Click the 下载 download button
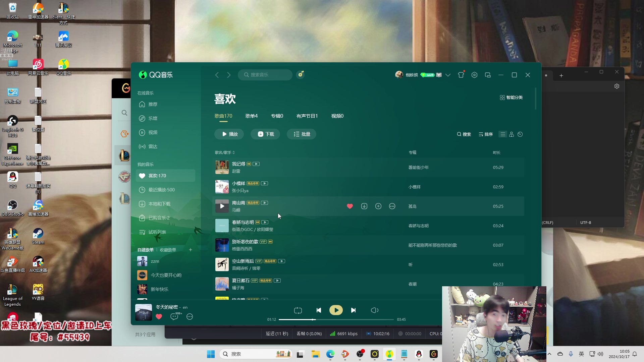644x362 pixels. [265, 134]
